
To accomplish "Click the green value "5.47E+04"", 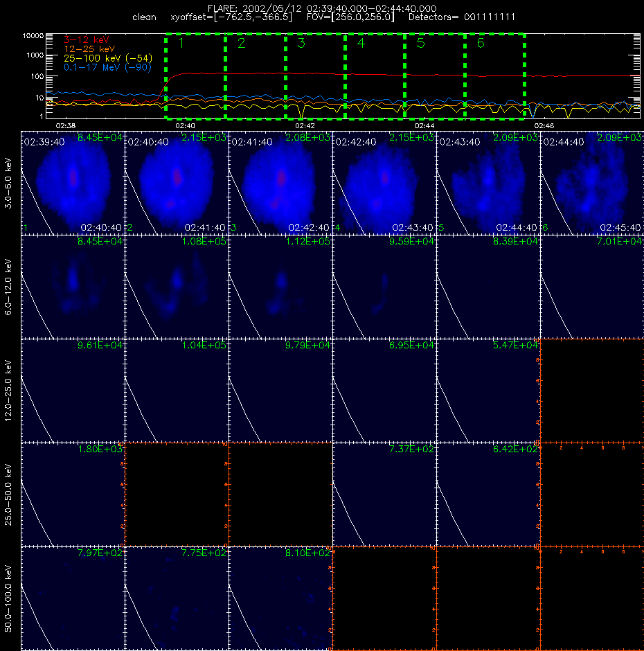I will click(515, 346).
